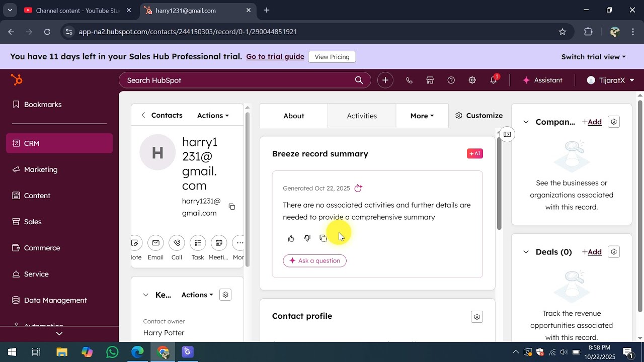Viewport: 644px width, 362px height.
Task: Open Contacts Actions dropdown
Action: point(213,116)
